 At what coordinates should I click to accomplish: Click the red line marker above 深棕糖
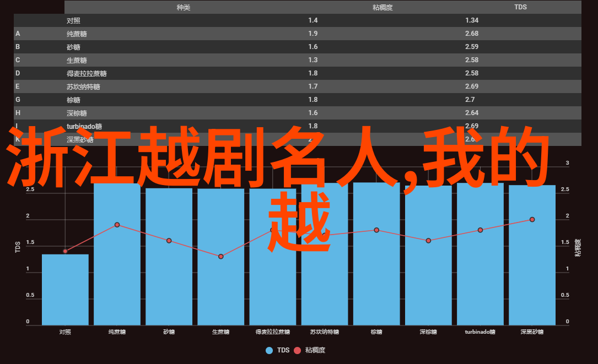click(x=428, y=241)
